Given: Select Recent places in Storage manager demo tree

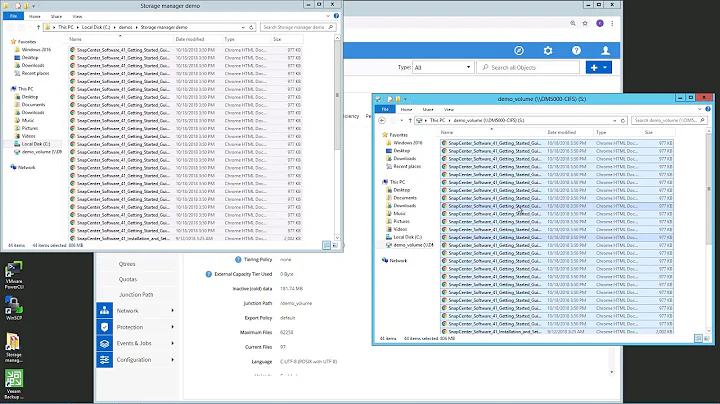Looking at the screenshot, I should (x=35, y=73).
